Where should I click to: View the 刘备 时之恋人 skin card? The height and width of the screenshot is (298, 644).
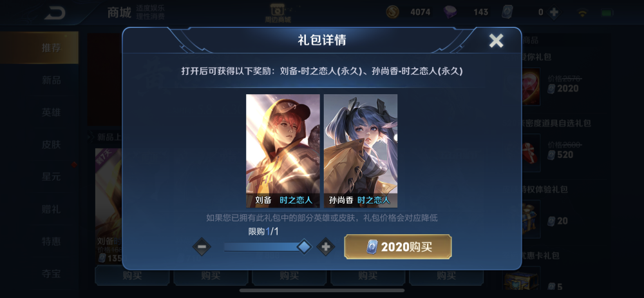click(x=283, y=151)
